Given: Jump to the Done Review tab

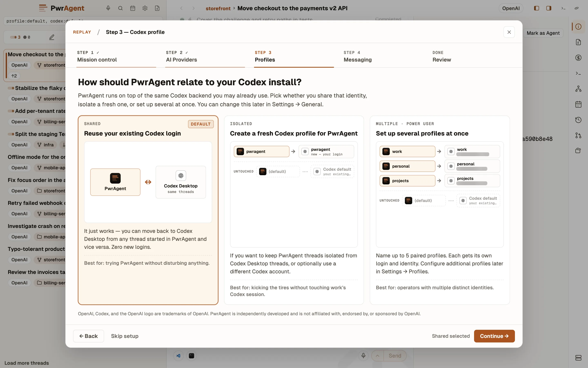Looking at the screenshot, I should 471,56.
